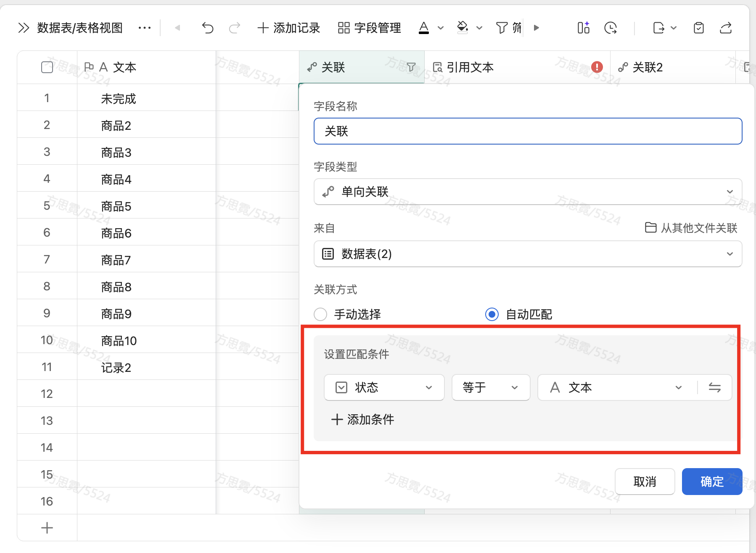756x553 pixels.
Task: Expand the 等于 operator dropdown
Action: 490,387
